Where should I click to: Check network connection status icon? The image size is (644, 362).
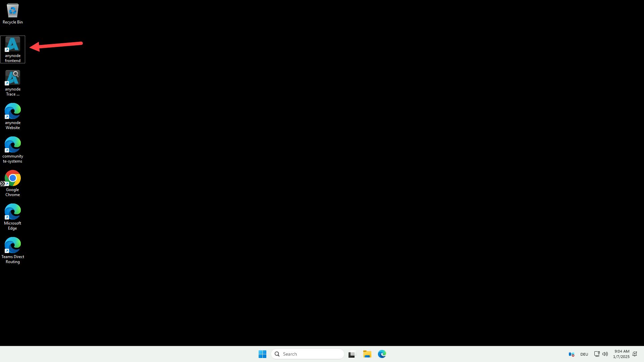coord(597,354)
